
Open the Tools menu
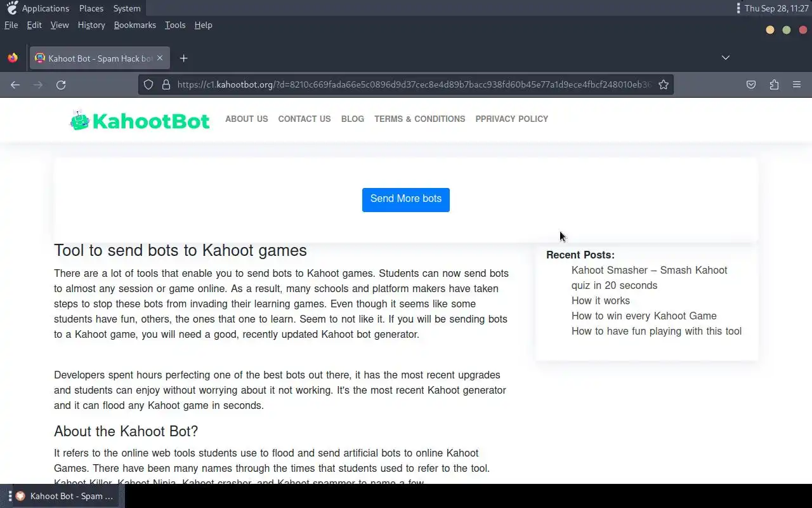pos(175,25)
